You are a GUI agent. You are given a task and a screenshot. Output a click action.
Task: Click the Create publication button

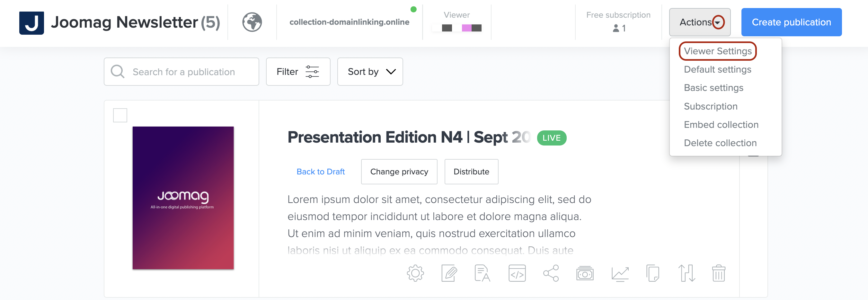[791, 22]
